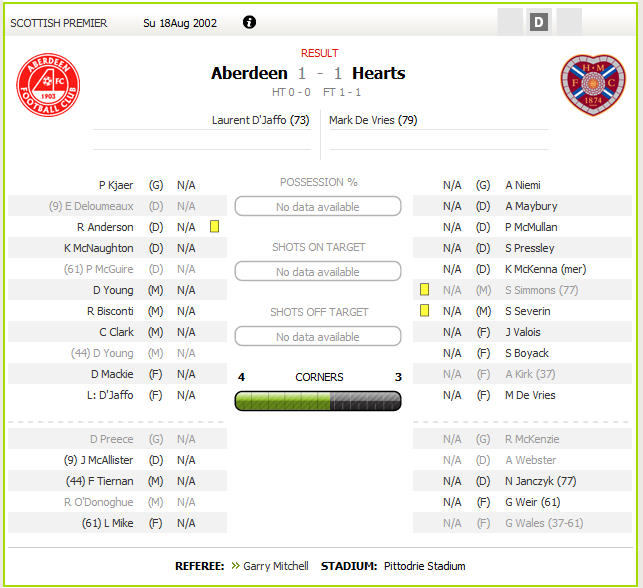Click the Possession no data box

tap(318, 206)
